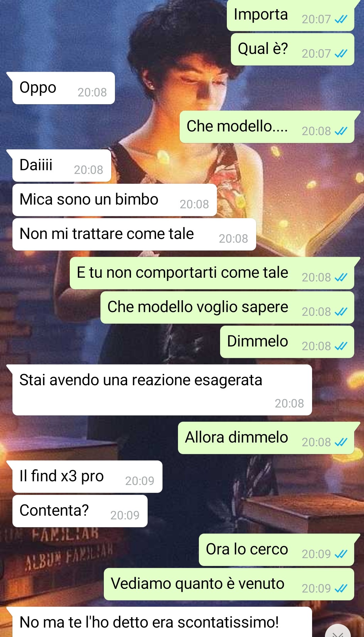Screen dimensions: 364x637
Task: Tap the 20:08 timestamp on 'Oppo' message
Action: coord(92,92)
